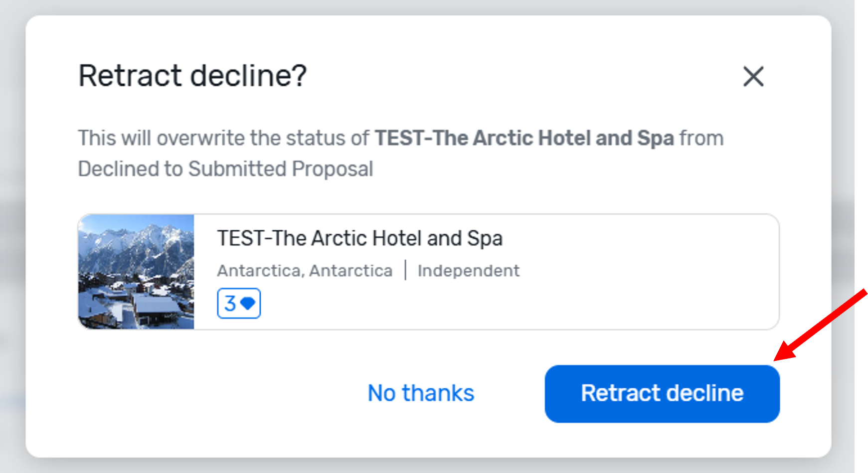
Task: Select the X close icon on the dialog
Action: click(753, 76)
